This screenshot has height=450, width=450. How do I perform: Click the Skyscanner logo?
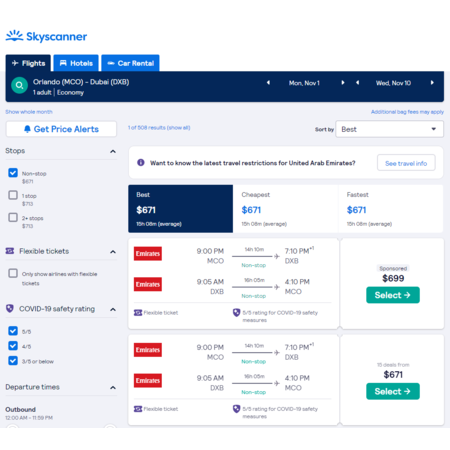tap(46, 36)
